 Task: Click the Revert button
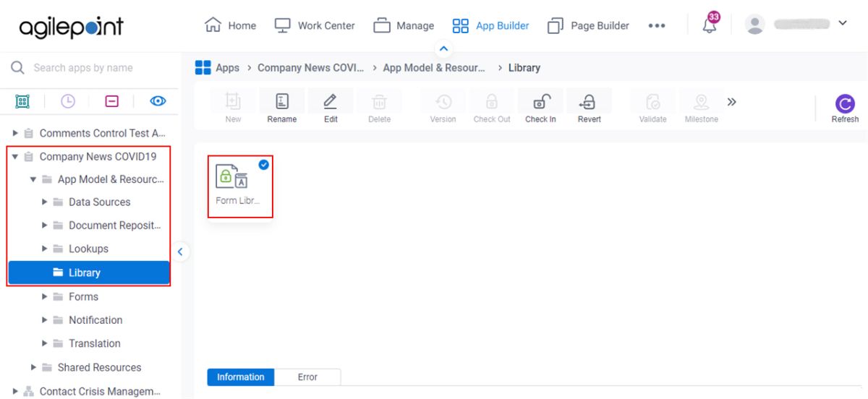(x=589, y=108)
